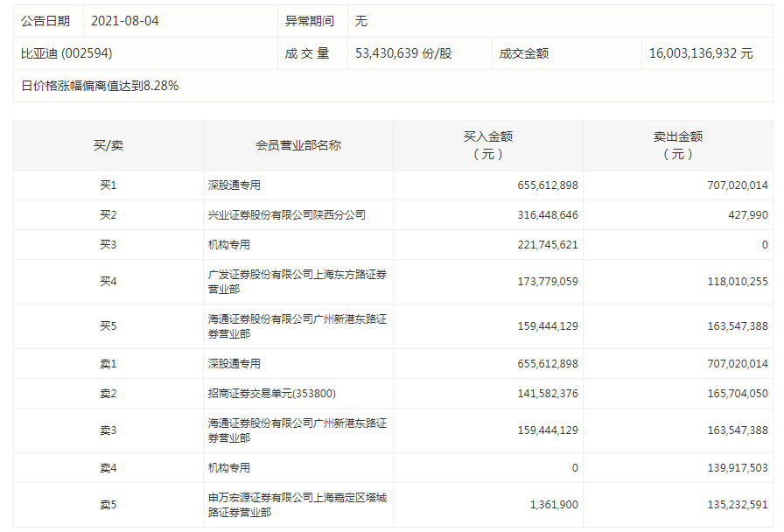Image resolution: width=784 pixels, height=532 pixels.
Task: Click the 买入金额(元) column header
Action: click(488, 145)
